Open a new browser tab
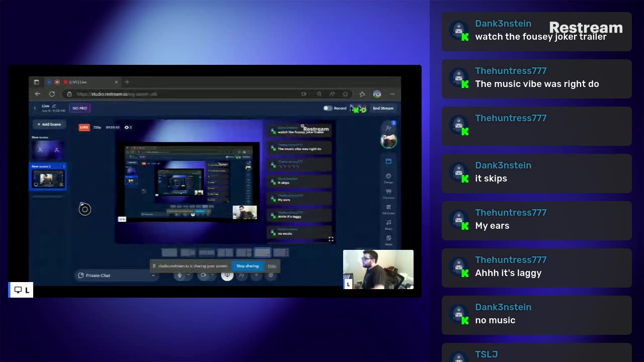Screen dimensions: 644x362 (127, 82)
